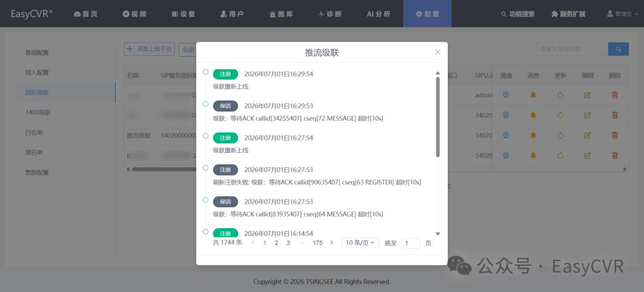
Task: Go to log page 2
Action: 277,242
